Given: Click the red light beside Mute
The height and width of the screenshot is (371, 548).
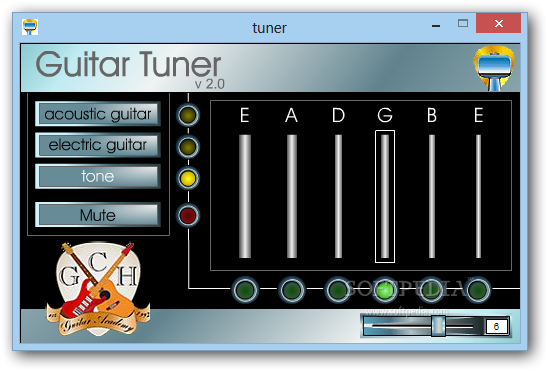Looking at the screenshot, I should pyautogui.click(x=188, y=215).
